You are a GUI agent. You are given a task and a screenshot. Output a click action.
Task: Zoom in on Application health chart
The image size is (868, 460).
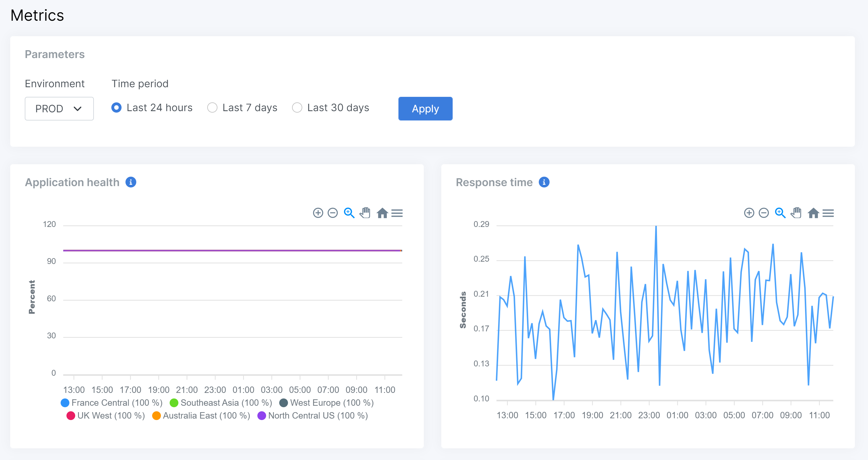318,213
